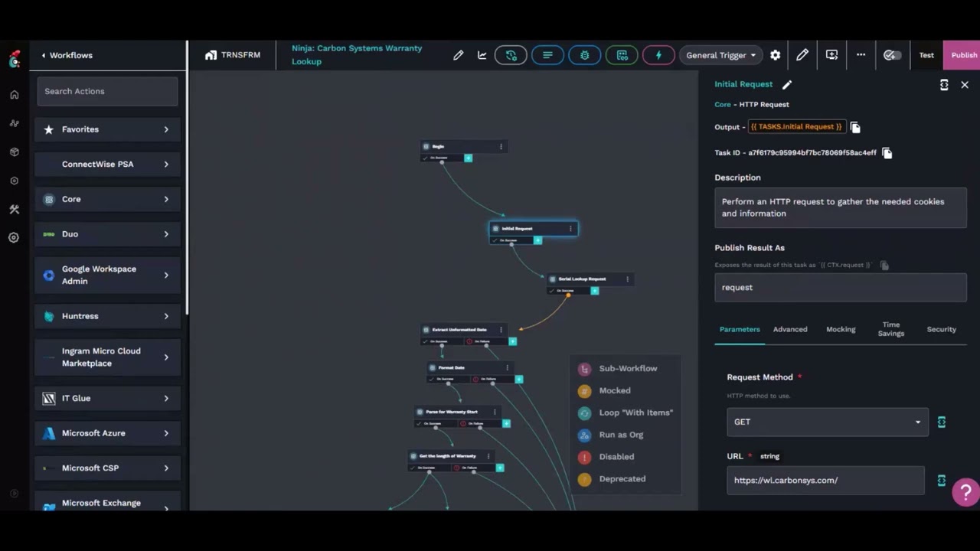Close the Initial Request panel
The image size is (980, 551).
tap(965, 85)
